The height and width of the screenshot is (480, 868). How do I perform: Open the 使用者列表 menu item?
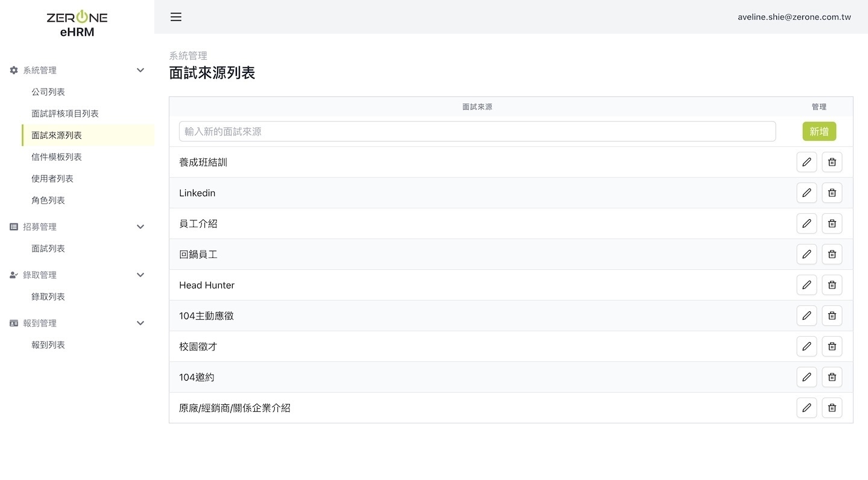click(52, 179)
